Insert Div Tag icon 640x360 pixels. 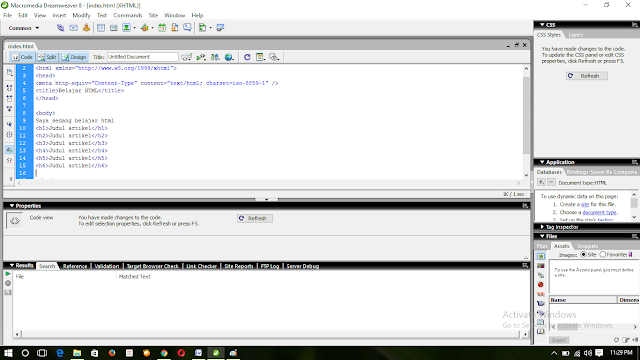click(x=113, y=28)
